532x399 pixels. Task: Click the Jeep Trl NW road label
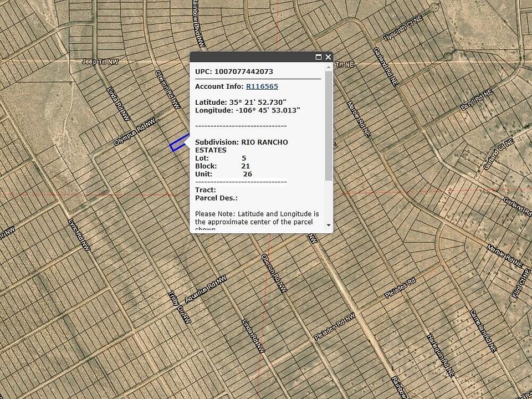tap(101, 62)
